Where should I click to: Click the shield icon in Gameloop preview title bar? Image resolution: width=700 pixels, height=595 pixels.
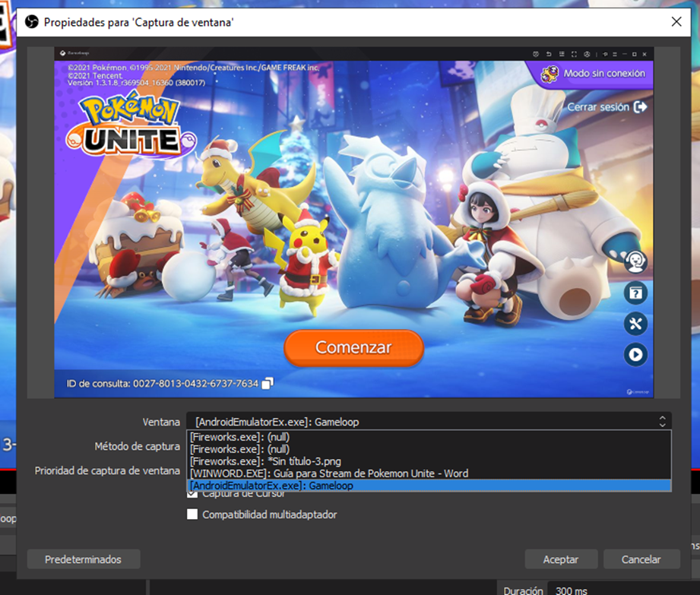(536, 54)
